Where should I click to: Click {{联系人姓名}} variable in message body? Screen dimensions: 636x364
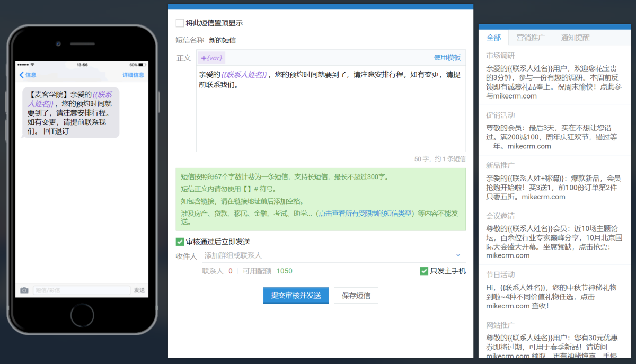tap(244, 75)
